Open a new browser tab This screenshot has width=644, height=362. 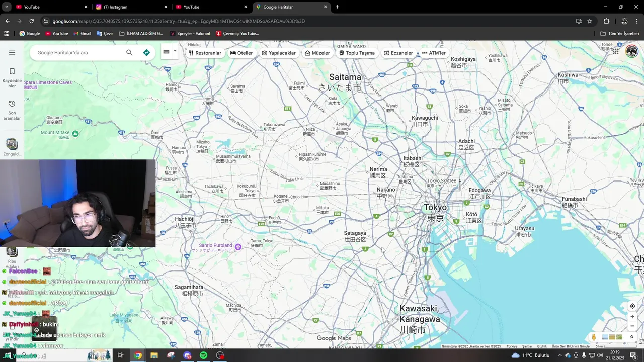pos(337,7)
